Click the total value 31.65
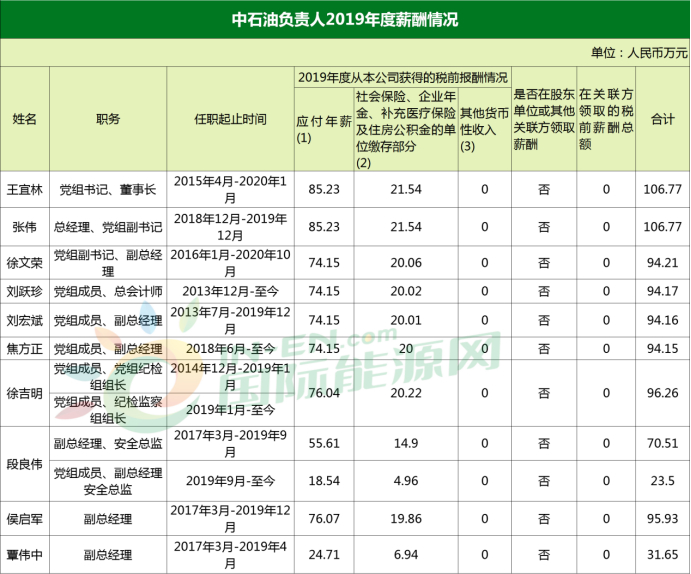 click(x=663, y=555)
